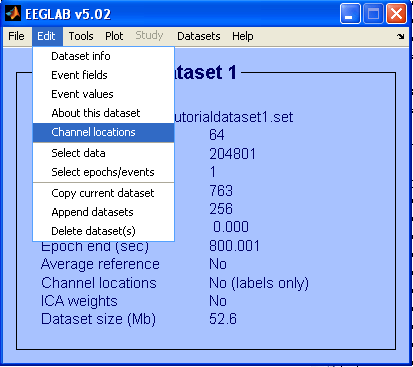
Task: Click the No (labels only) value
Action: (x=259, y=283)
